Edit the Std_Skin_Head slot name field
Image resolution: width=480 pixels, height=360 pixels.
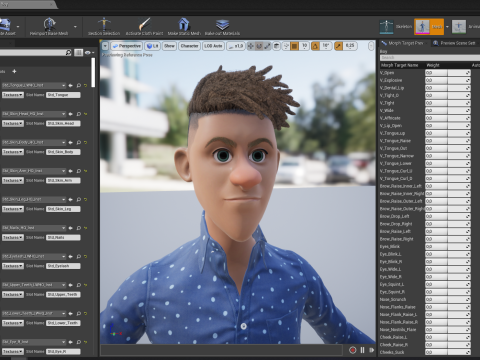coord(63,123)
